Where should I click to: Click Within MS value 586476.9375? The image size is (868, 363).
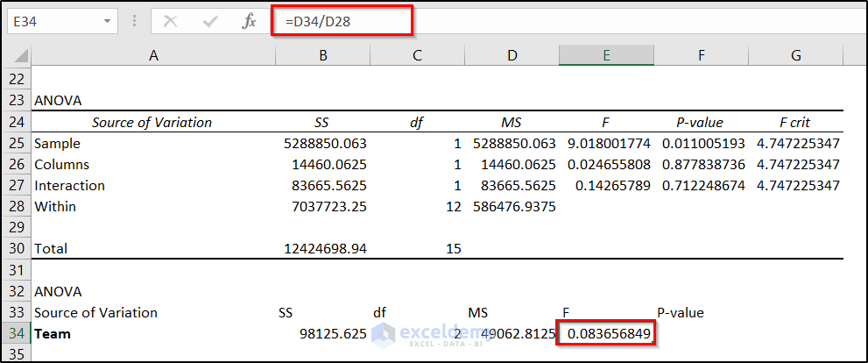512,206
